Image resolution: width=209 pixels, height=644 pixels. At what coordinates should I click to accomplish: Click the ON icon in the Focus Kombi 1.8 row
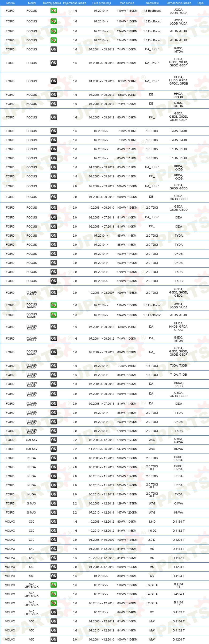(53, 384)
